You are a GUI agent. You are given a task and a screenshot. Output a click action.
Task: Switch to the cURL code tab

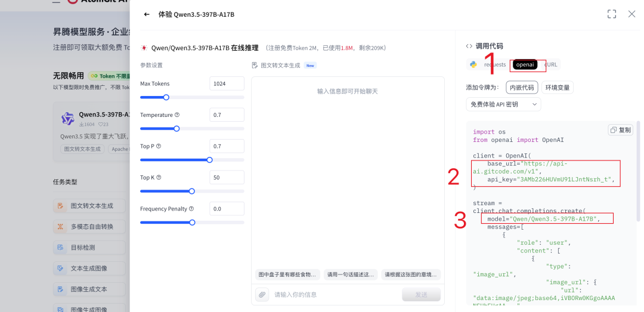[550, 64]
